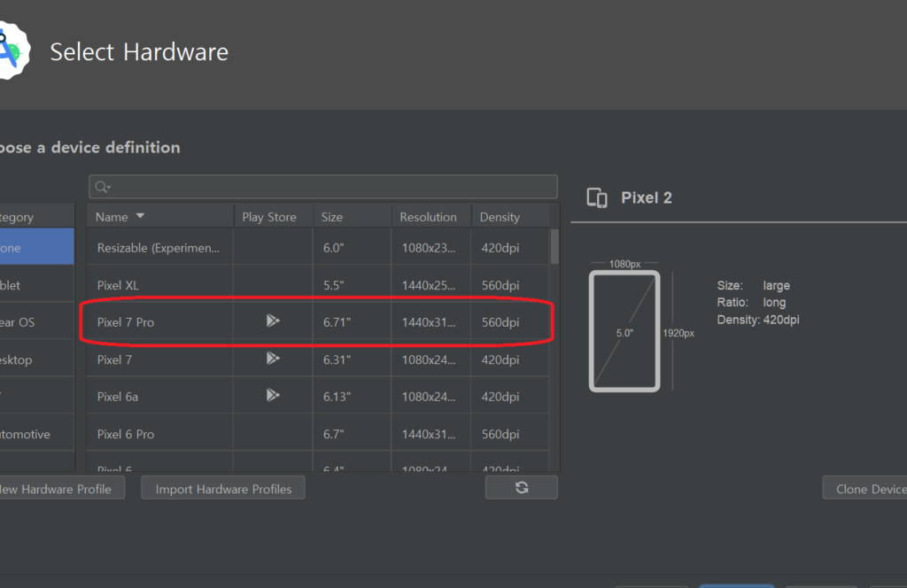Select the Phone category

pos(37,247)
